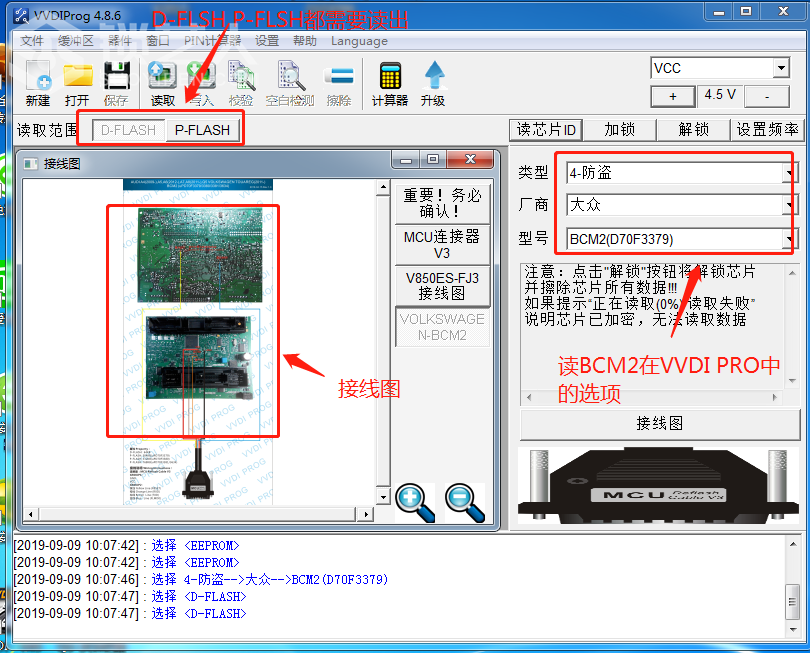Open the 计算器 calculator tool
This screenshot has width=810, height=653.
tap(390, 83)
